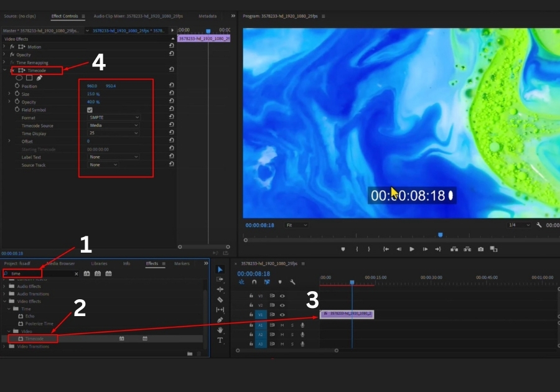Click the Lift button
Viewport: 560px width, 392px height.
454,249
